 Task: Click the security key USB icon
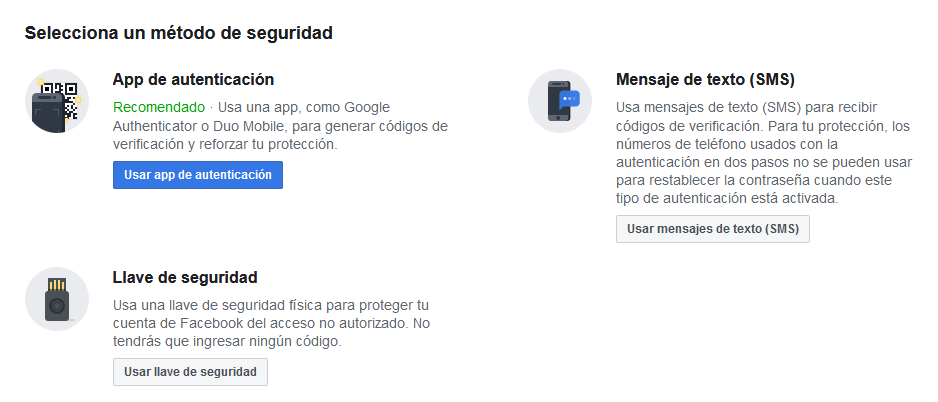click(57, 299)
